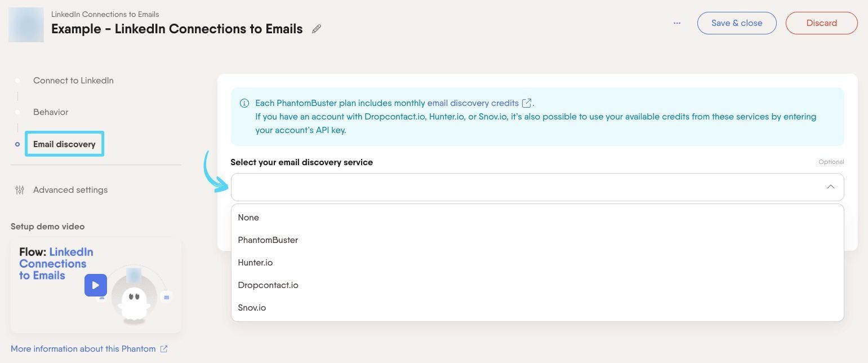
Task: Choose the Snov.io option
Action: point(537,308)
